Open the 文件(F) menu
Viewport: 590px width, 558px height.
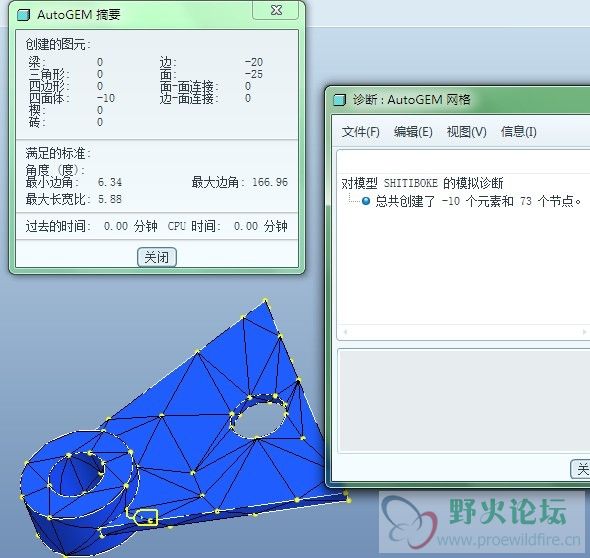coord(360,132)
